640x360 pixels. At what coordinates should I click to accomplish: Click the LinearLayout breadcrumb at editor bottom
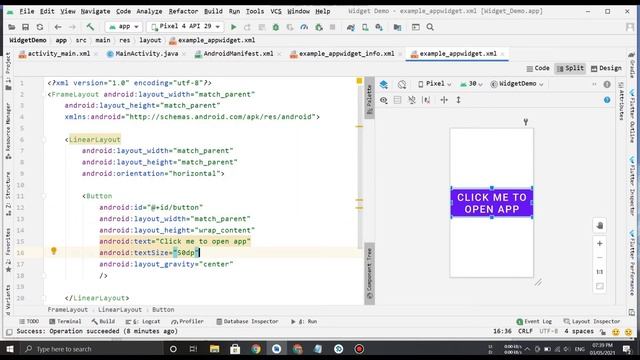point(120,310)
